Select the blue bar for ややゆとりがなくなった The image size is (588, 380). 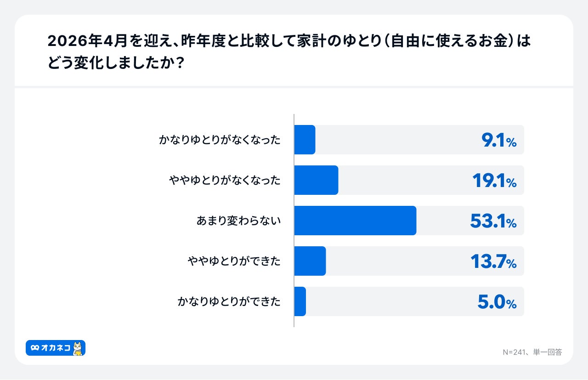click(316, 180)
